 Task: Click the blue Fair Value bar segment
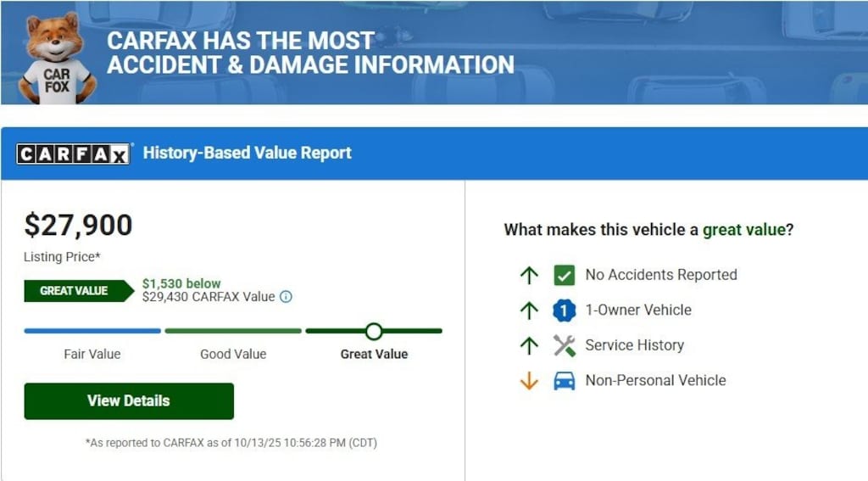point(92,331)
